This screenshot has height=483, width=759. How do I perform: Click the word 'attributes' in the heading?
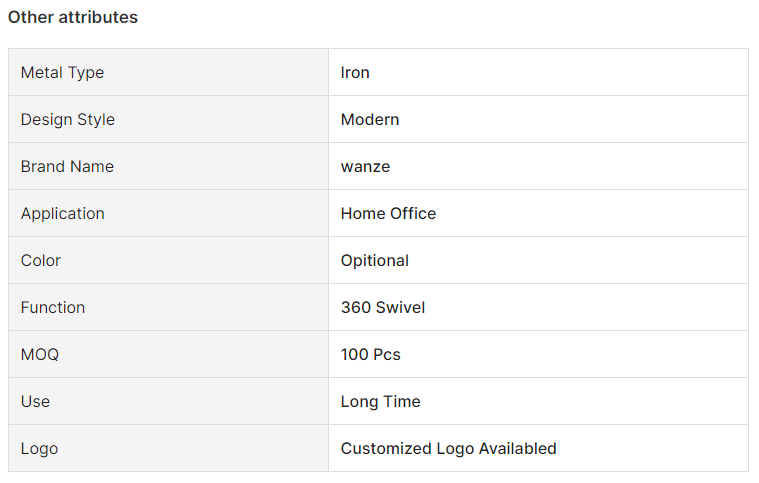[98, 17]
